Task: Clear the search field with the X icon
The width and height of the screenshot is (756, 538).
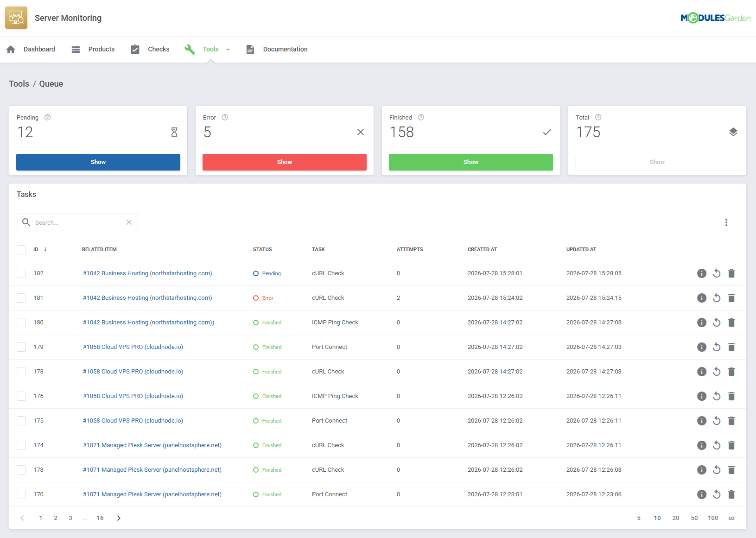Action: coord(129,222)
